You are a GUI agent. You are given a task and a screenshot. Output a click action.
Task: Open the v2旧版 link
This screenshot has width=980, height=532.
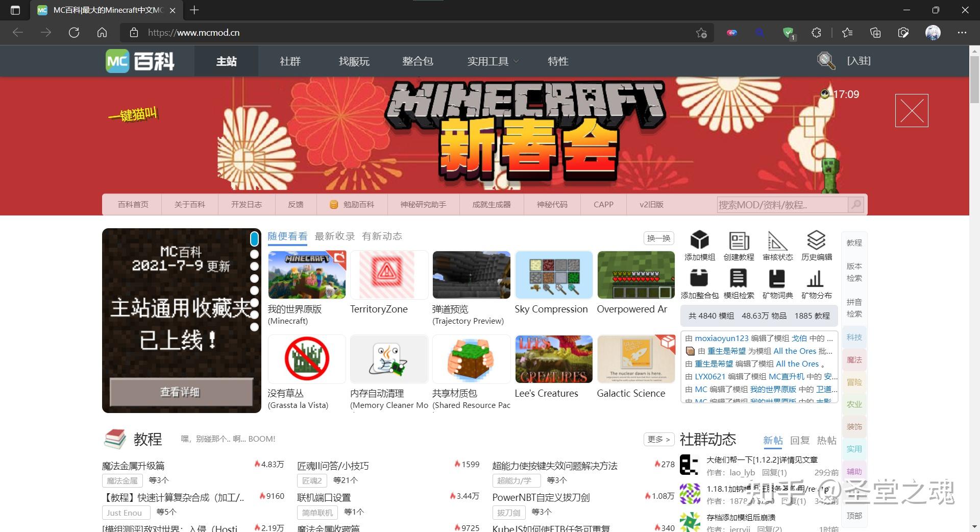pos(651,204)
